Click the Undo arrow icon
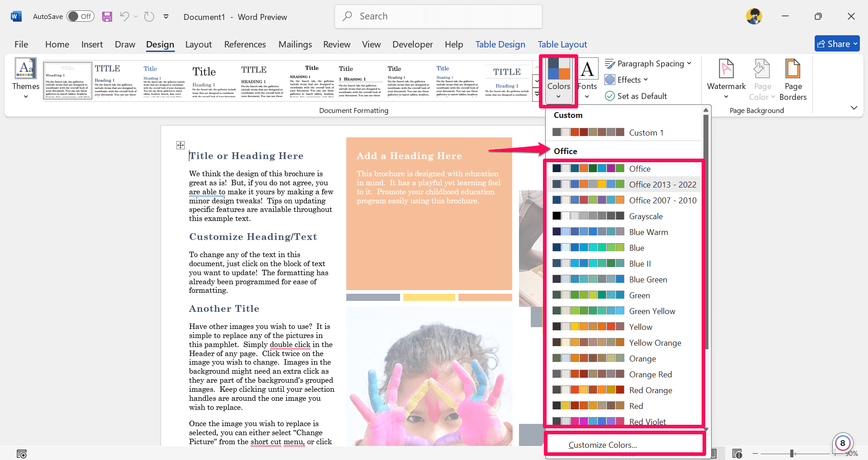The height and width of the screenshot is (460, 868). click(124, 17)
